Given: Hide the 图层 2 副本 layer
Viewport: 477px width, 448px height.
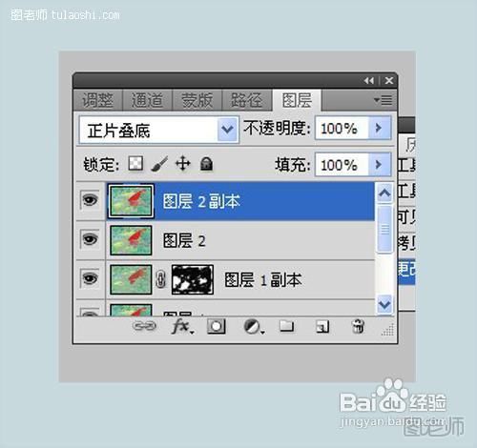Looking at the screenshot, I should (x=90, y=200).
